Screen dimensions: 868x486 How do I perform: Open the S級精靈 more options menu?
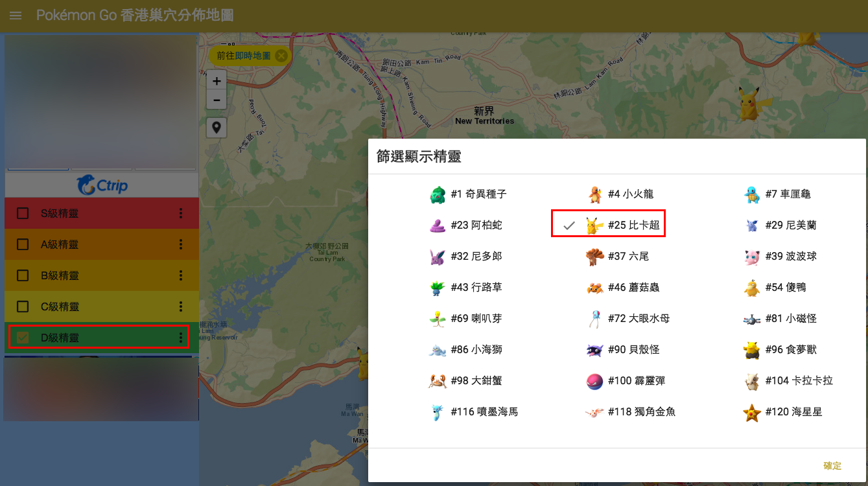click(x=181, y=213)
